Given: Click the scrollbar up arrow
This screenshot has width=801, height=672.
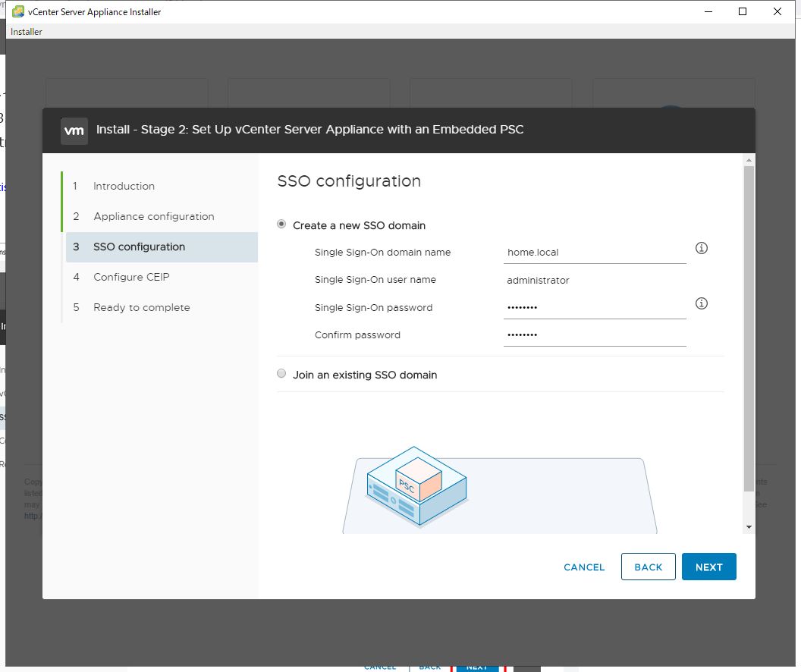Looking at the screenshot, I should click(749, 160).
